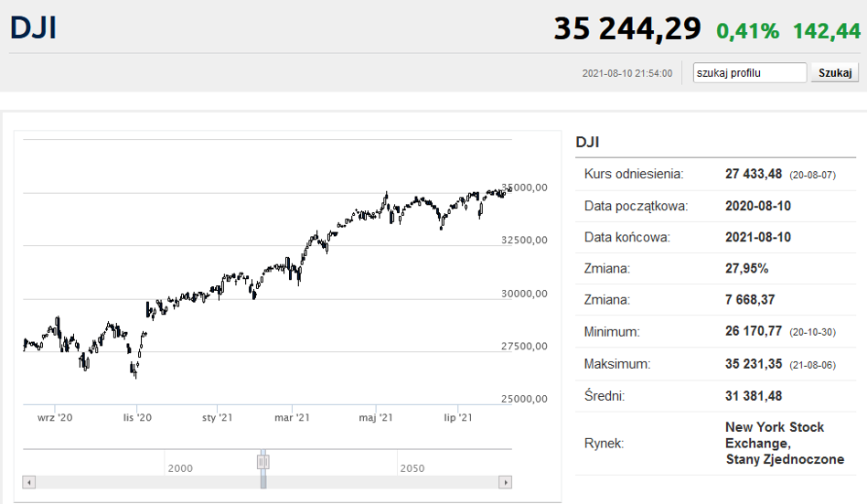Click the 'New York Stock Exchange' market text

point(775,435)
